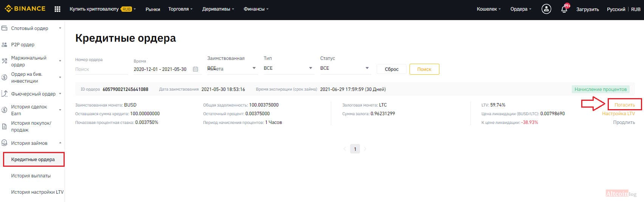Click the Загрузить link
This screenshot has width=644, height=202.
point(587,9)
